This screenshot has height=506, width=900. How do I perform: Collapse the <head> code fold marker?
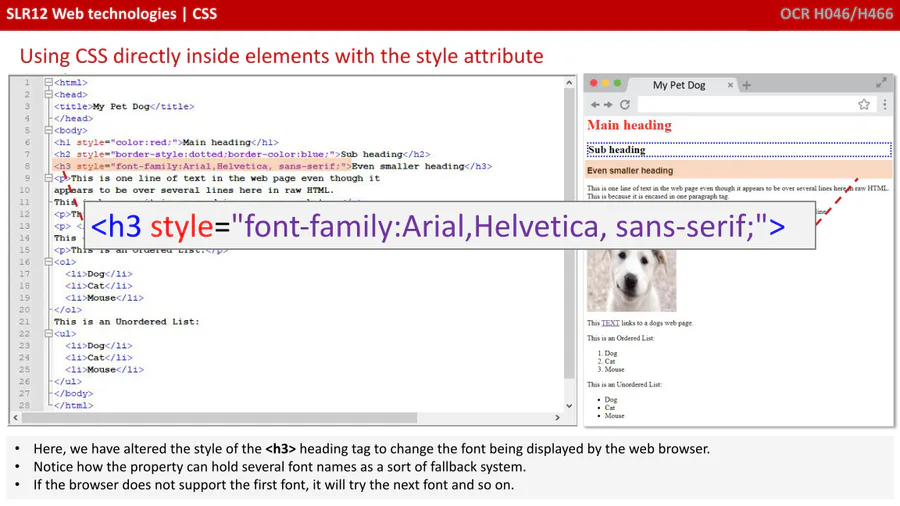47,95
